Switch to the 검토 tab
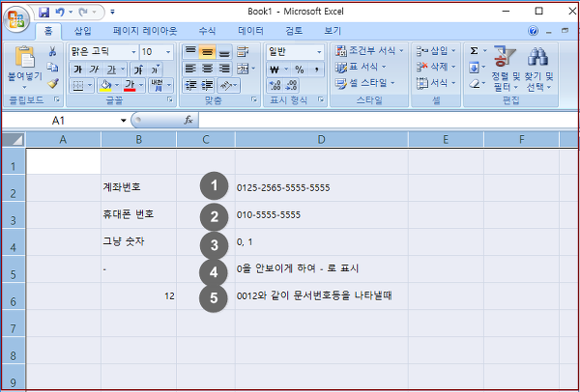 click(294, 31)
